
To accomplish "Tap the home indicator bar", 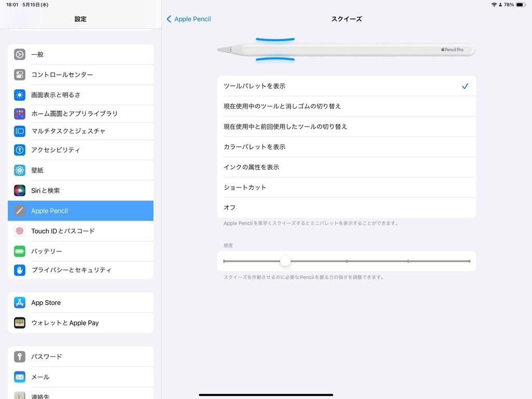I will coord(266,395).
